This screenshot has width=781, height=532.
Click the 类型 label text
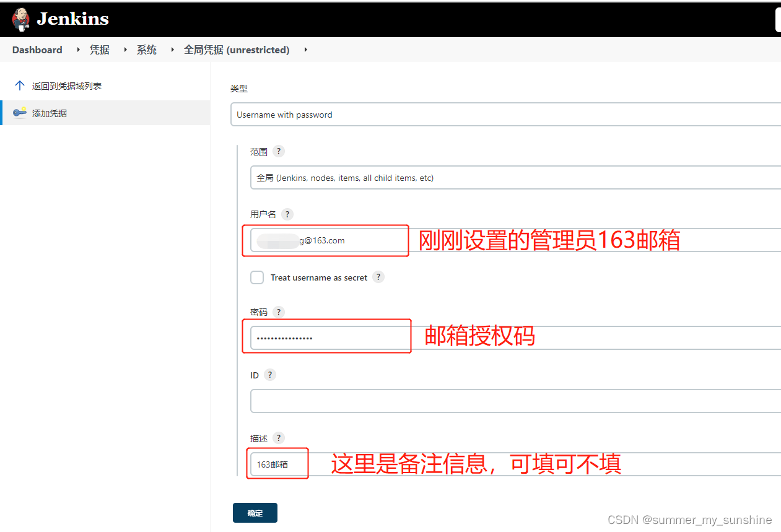click(239, 89)
